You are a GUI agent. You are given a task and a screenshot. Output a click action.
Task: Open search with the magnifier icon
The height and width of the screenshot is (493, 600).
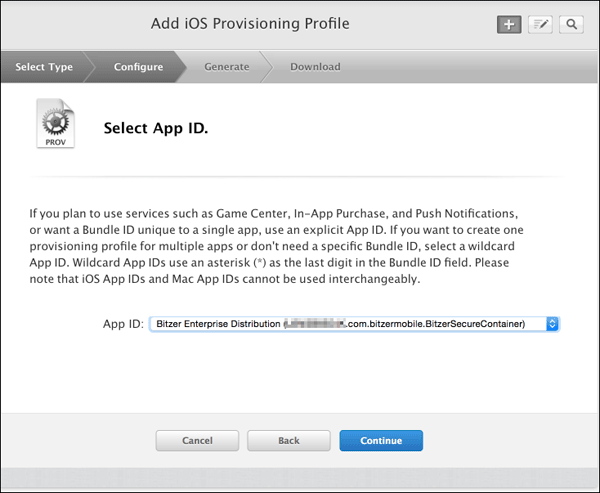pos(571,24)
